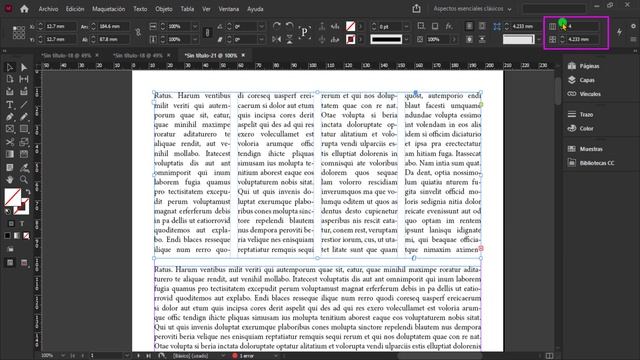Toggle constrain proportions for scaling
640x360 pixels.
coord(207,33)
